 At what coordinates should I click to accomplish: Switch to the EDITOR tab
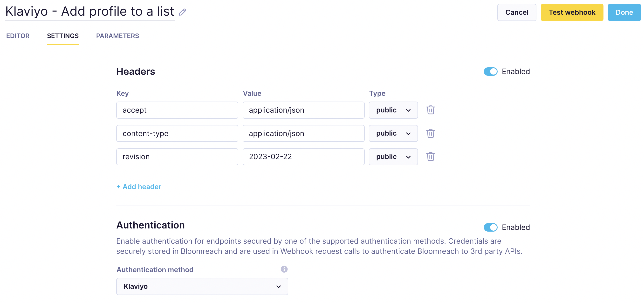point(18,36)
